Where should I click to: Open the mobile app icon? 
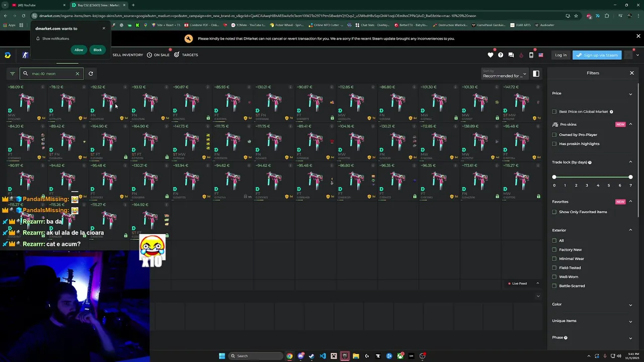pyautogui.click(x=531, y=55)
